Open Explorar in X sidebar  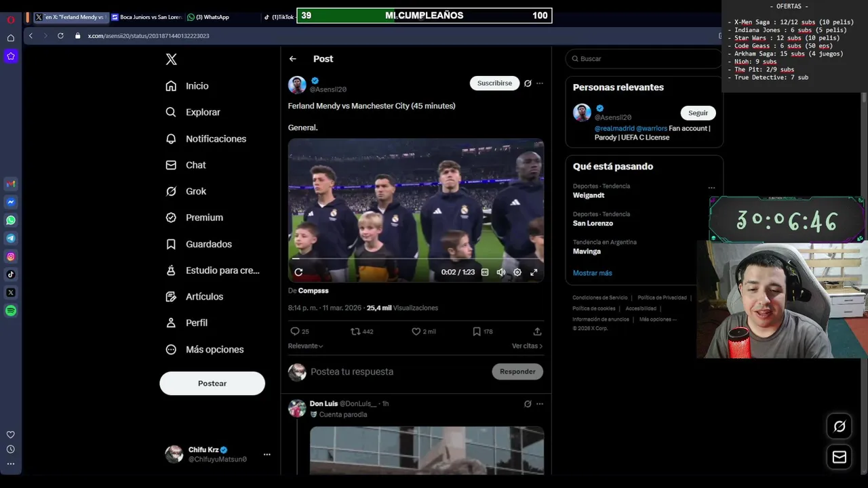click(x=193, y=113)
